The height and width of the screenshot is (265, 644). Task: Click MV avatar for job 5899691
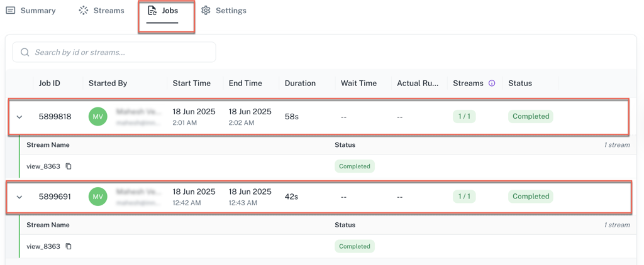click(x=97, y=197)
